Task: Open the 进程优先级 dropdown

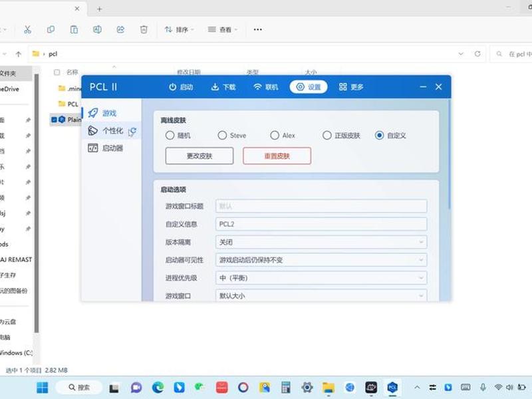Action: click(x=321, y=278)
